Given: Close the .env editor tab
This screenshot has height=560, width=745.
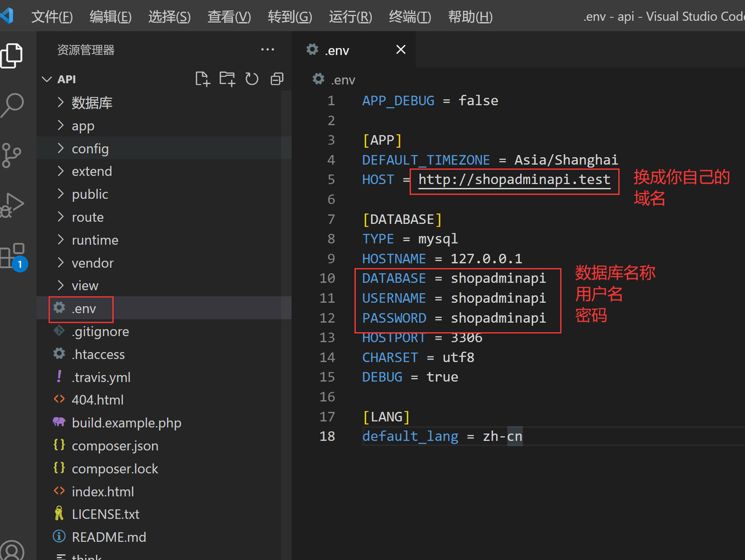Looking at the screenshot, I should 401,49.
